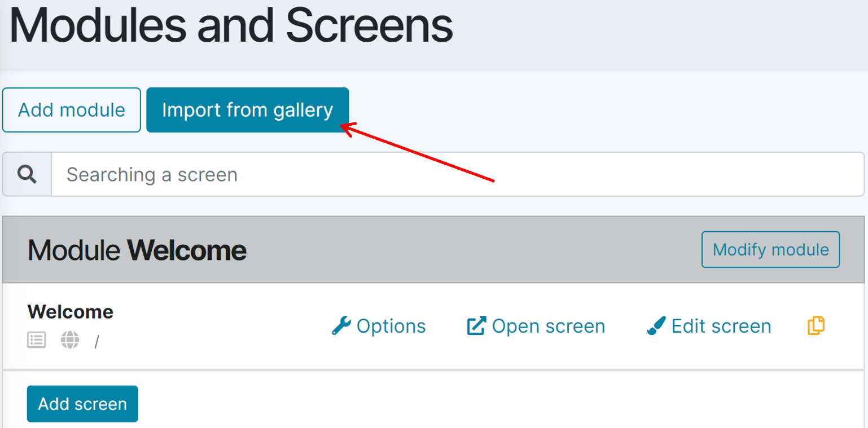Focus the Searching a screen field

click(x=457, y=174)
